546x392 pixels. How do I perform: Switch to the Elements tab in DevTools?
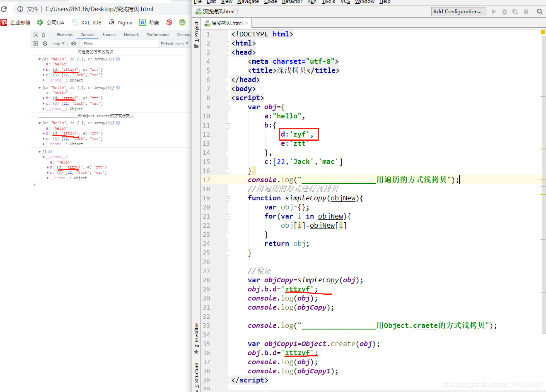coord(65,35)
